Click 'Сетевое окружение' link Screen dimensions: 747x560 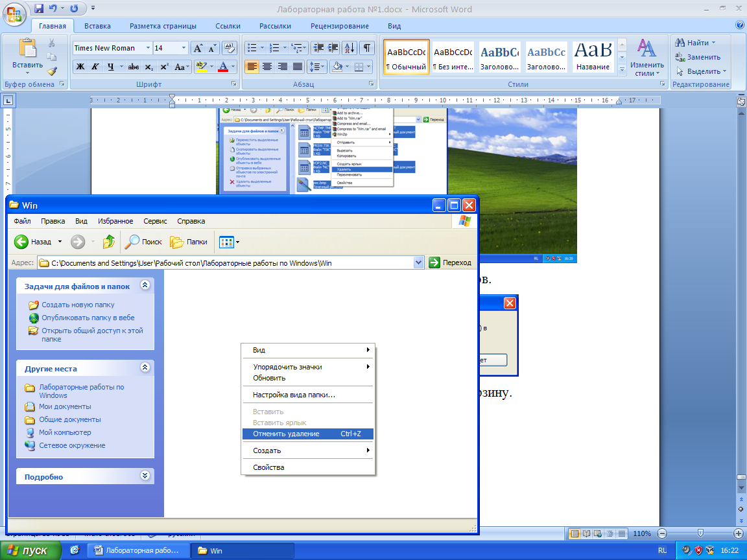coord(72,445)
